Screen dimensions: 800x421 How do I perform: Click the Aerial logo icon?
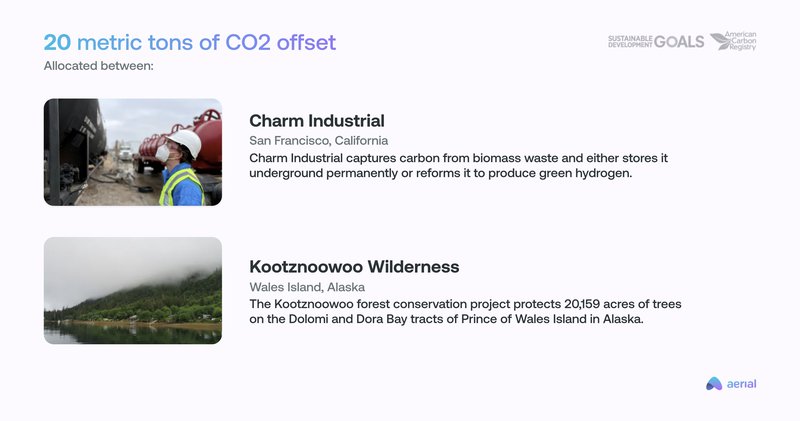point(714,384)
